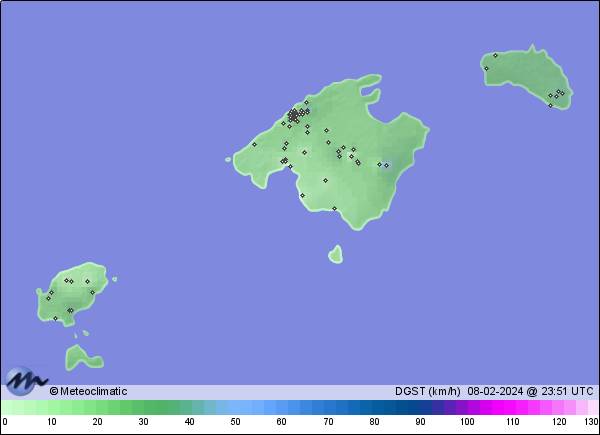
Task: Select the northernmost station marker on Menorca
Action: point(495,55)
